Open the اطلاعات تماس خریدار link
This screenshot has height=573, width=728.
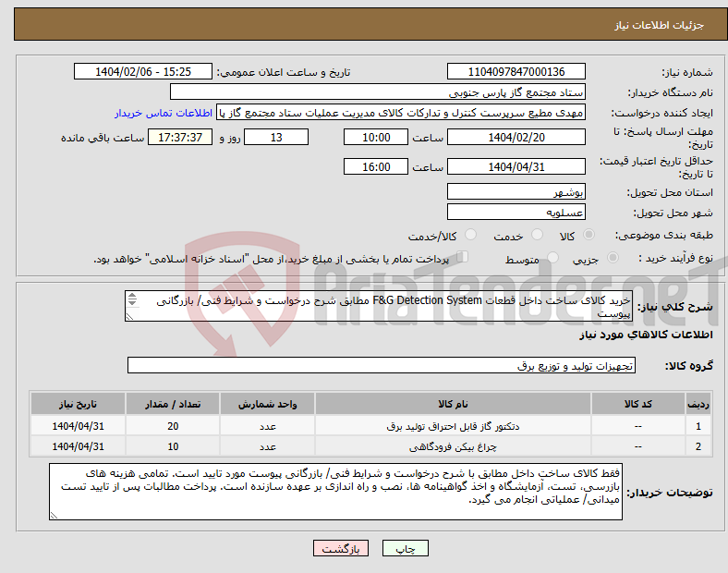(x=164, y=113)
